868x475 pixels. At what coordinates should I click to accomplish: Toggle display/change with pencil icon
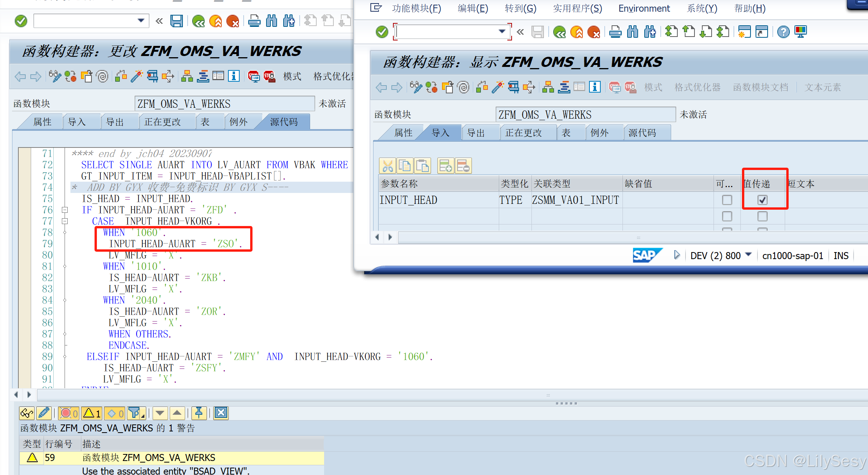(44, 413)
